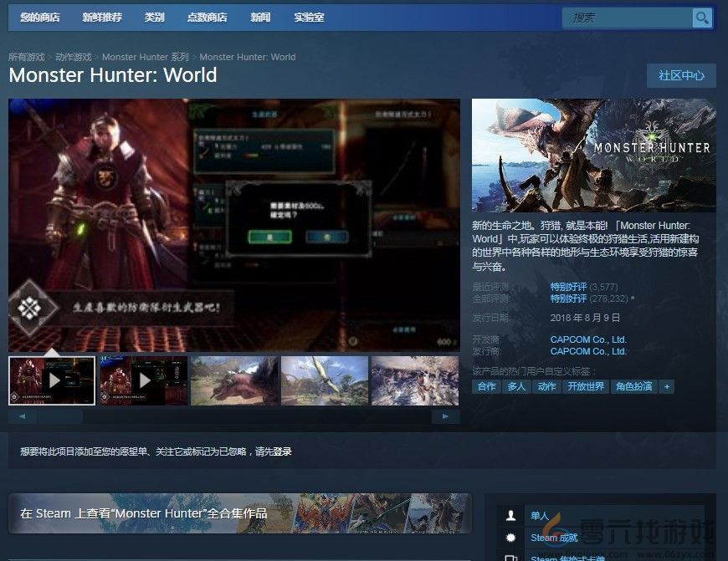Select the fourth screenshot thumbnail
The width and height of the screenshot is (728, 561).
point(325,380)
